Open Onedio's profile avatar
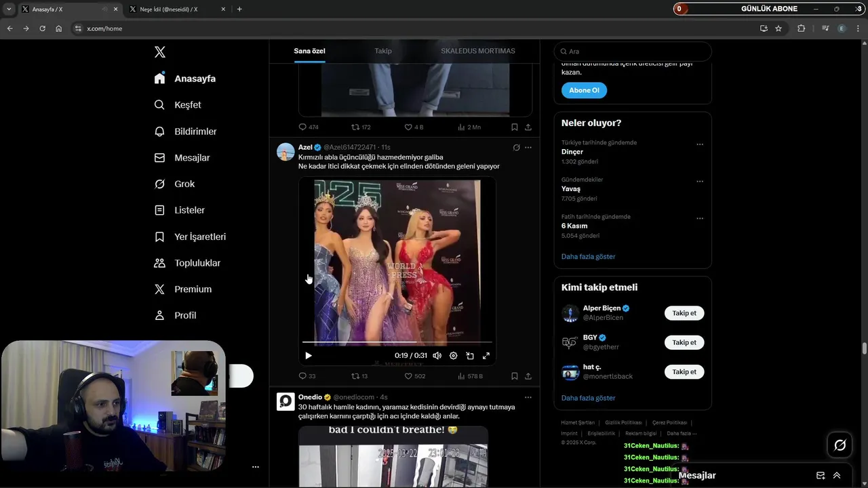 click(285, 401)
